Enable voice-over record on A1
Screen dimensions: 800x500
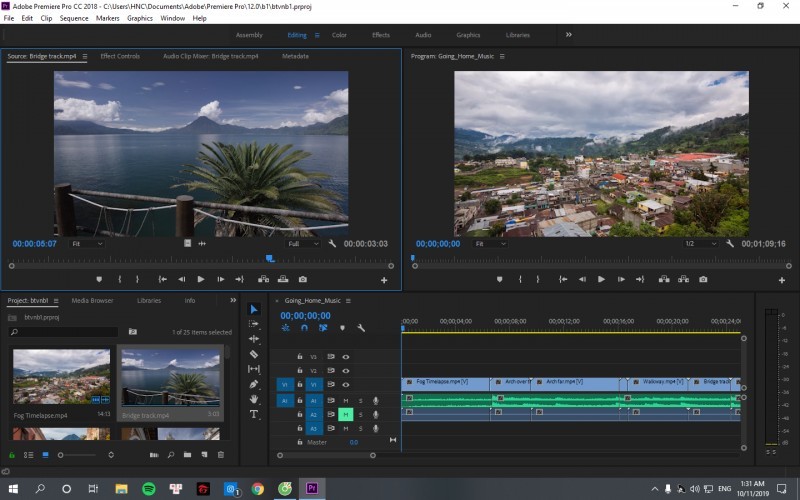(x=376, y=401)
